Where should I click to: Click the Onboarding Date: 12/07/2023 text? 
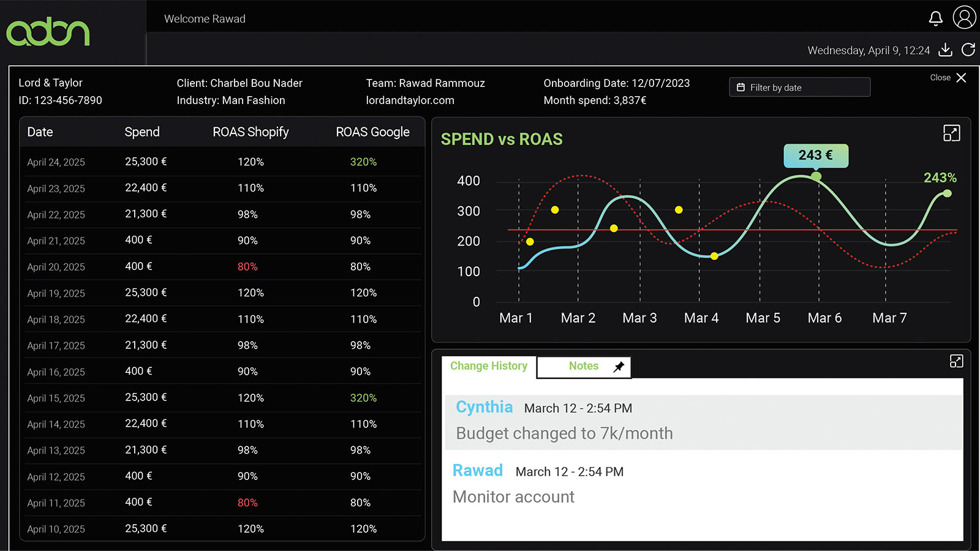point(616,83)
